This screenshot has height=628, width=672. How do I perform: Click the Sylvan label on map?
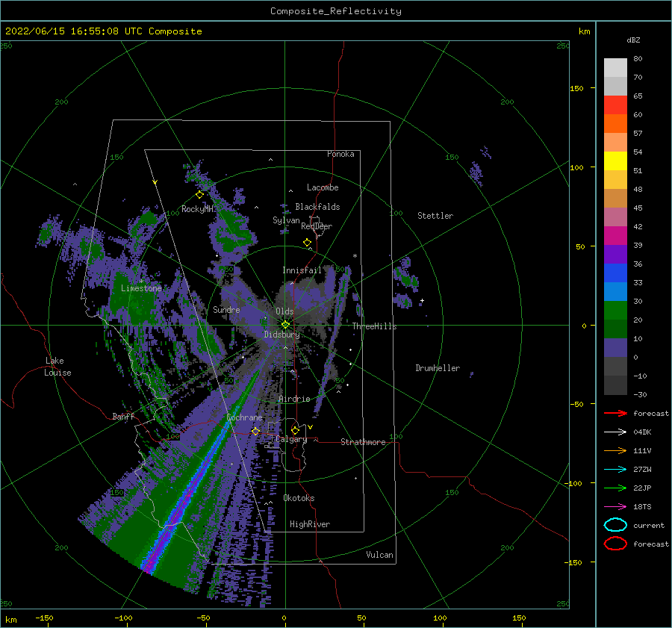[x=286, y=220]
